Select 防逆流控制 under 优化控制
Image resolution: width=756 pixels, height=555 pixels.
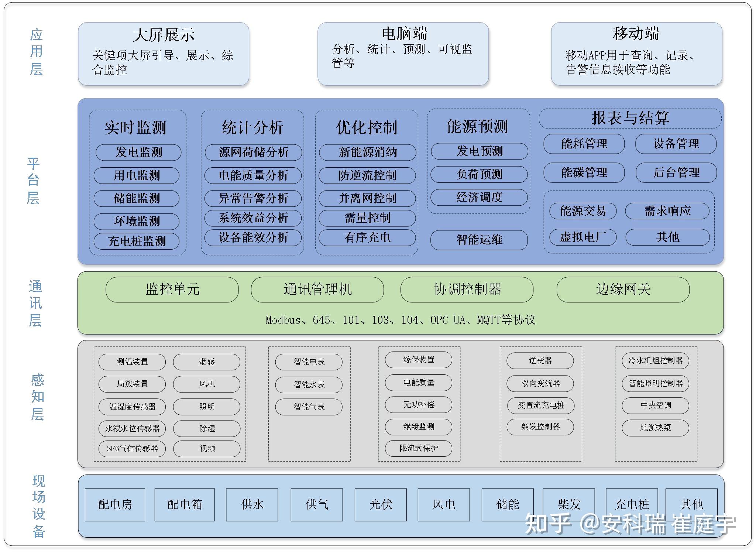(368, 175)
